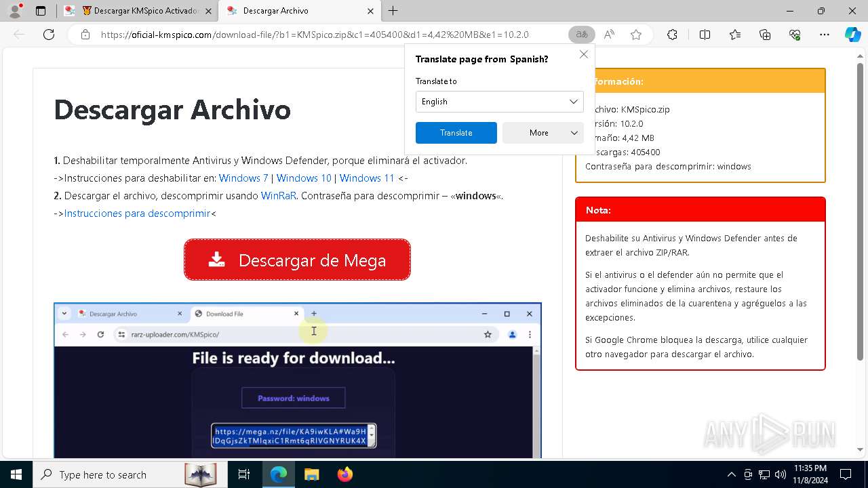Screen dimensions: 868x488
Task: Expand the More options dropdown
Action: [542, 133]
